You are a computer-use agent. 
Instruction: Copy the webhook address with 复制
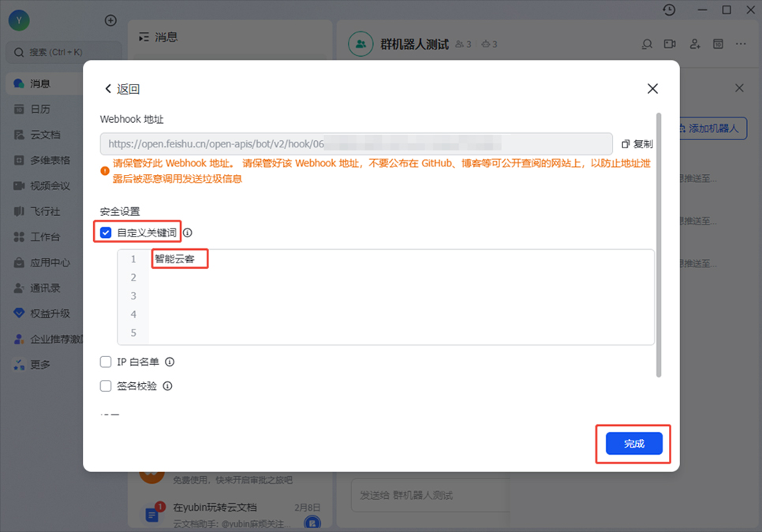(x=637, y=143)
